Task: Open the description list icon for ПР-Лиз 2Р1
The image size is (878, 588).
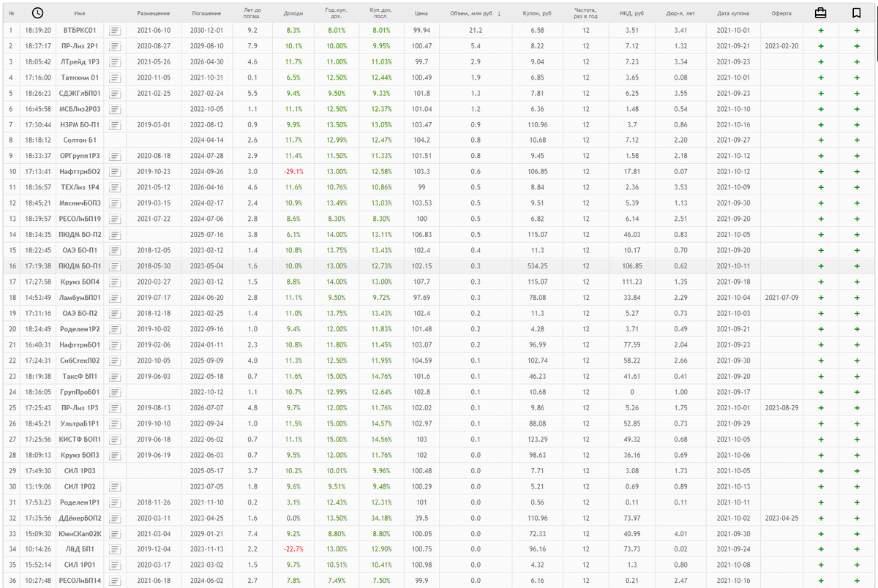Action: 115,46
